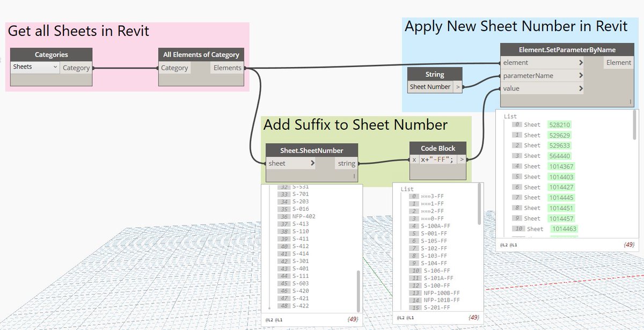This screenshot has height=330, width=644.
Task: Click Element output port of SetParameterByName
Action: [619, 63]
